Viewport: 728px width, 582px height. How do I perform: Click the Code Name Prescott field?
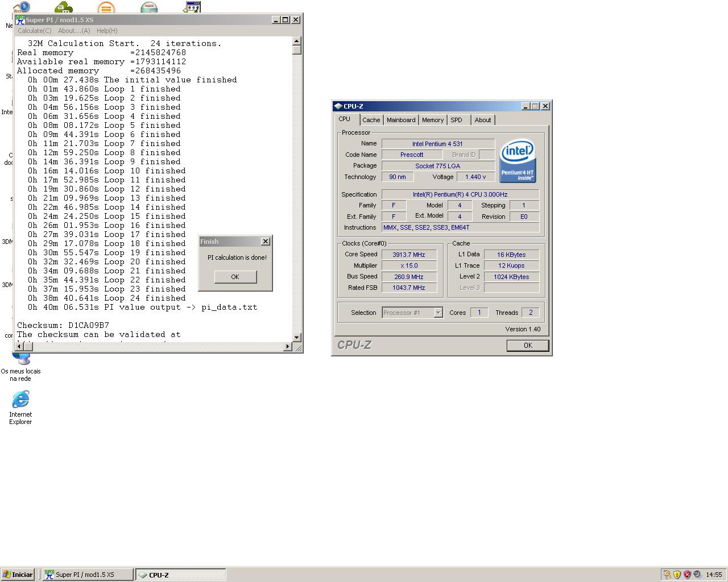pyautogui.click(x=412, y=155)
